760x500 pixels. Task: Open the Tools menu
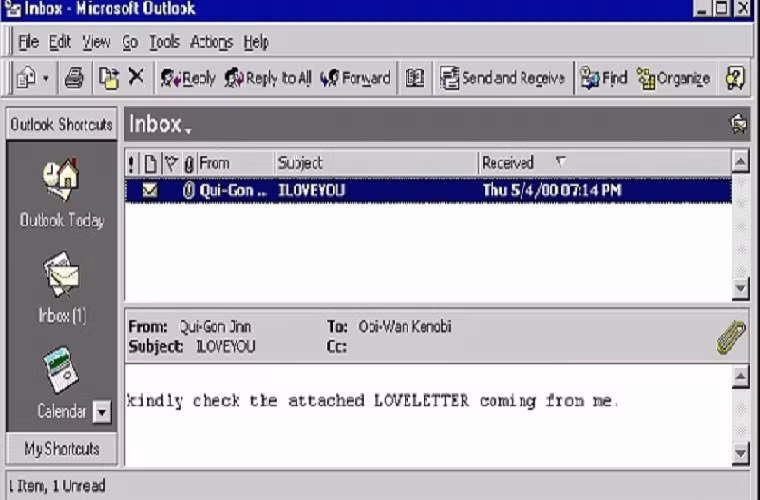pos(164,42)
